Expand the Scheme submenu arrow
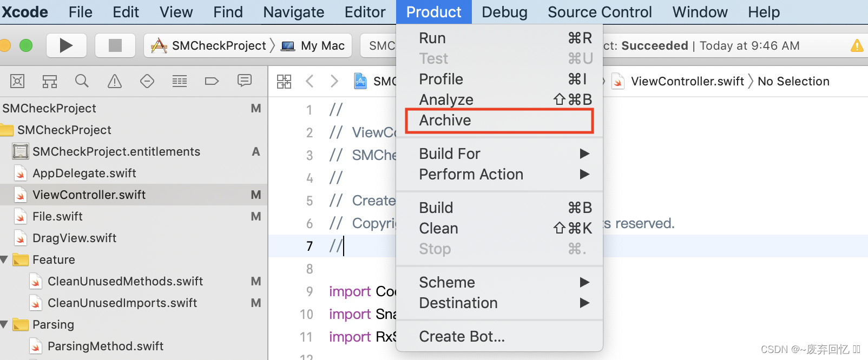 [x=584, y=283]
